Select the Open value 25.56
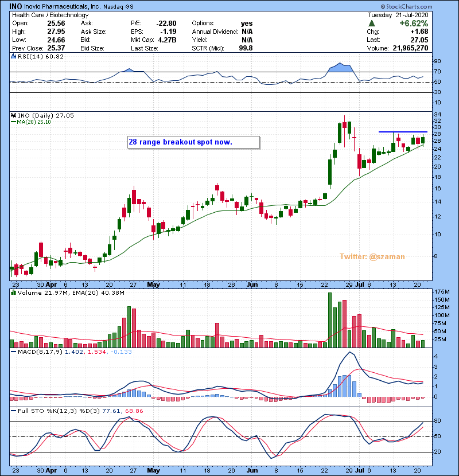The image size is (459, 476). click(56, 24)
